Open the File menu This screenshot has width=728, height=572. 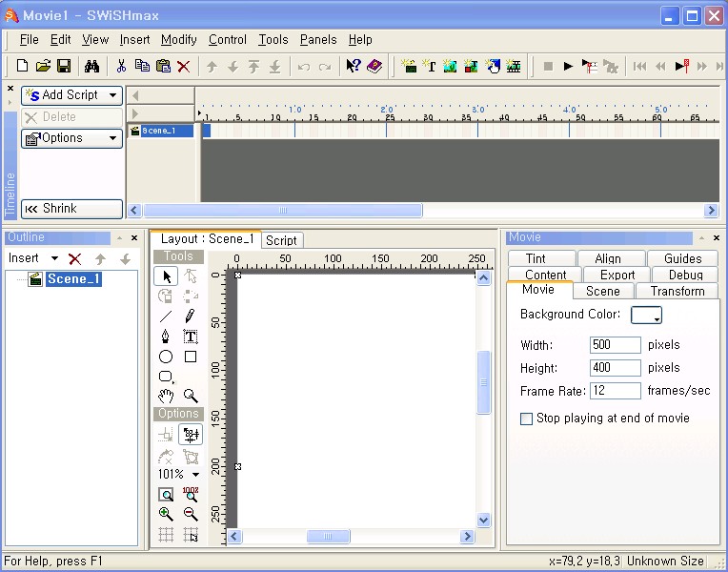[x=29, y=40]
